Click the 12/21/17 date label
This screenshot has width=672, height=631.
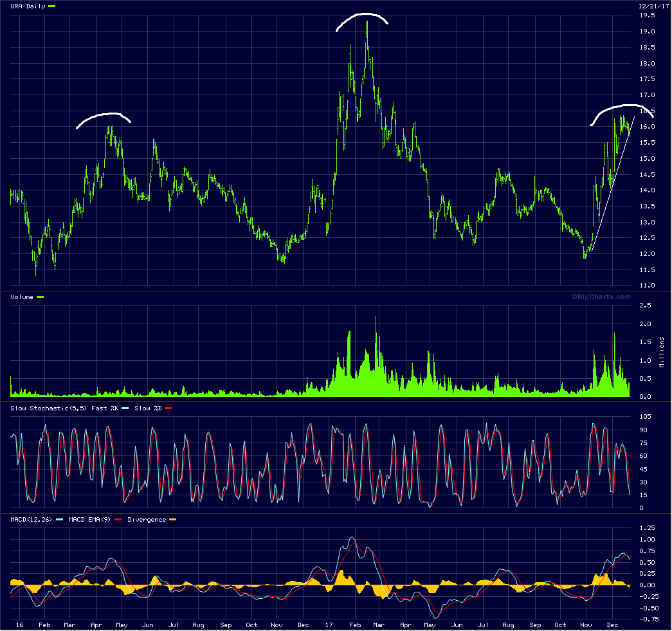(653, 6)
